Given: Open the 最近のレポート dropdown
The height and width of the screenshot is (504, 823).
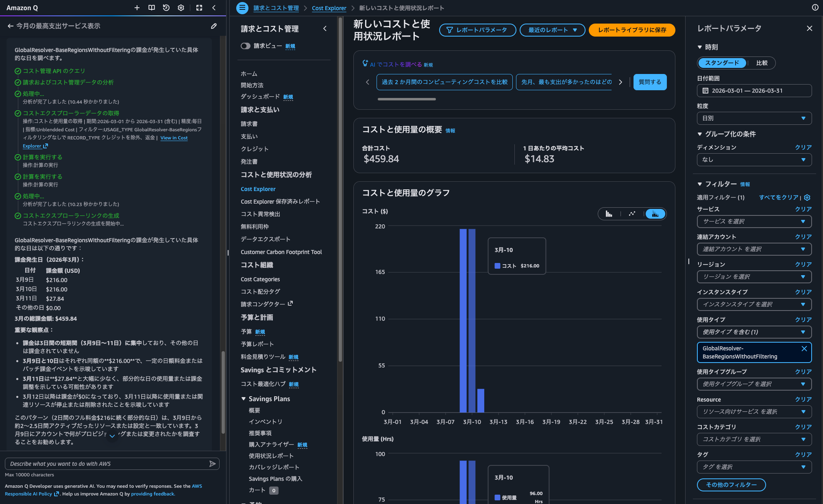Looking at the screenshot, I should click(x=552, y=30).
